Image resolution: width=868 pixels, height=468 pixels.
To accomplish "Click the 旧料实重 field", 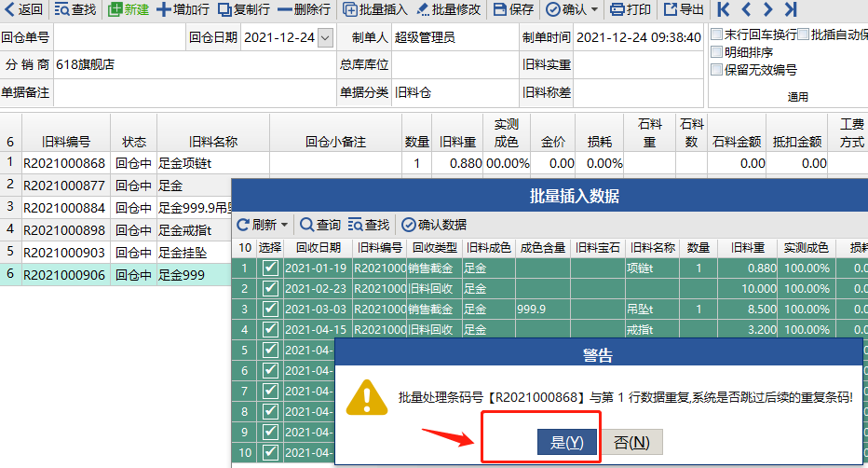I will [638, 65].
